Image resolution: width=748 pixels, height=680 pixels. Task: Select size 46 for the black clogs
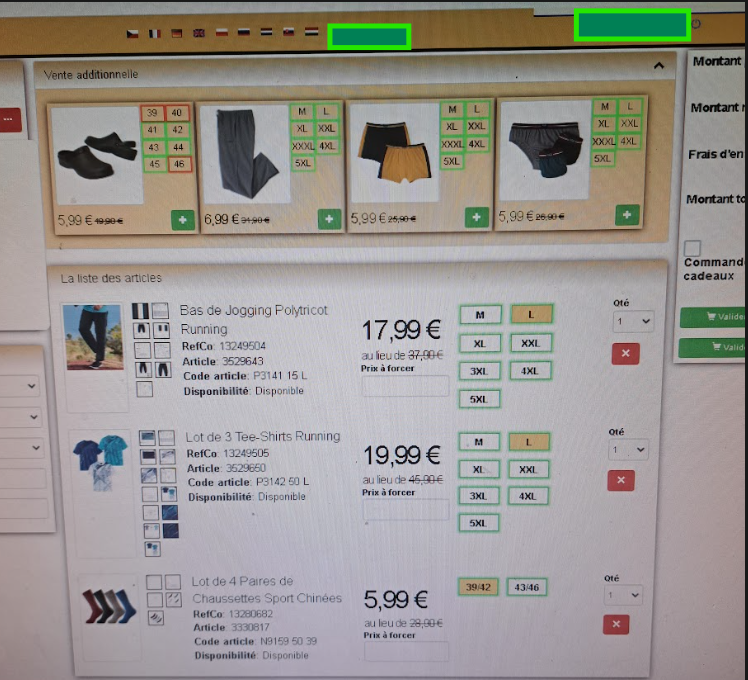[x=179, y=164]
